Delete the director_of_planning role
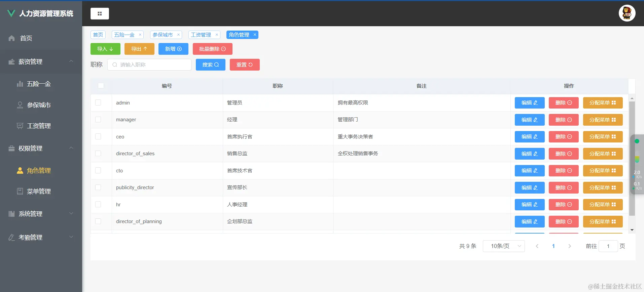The image size is (644, 292). point(564,221)
